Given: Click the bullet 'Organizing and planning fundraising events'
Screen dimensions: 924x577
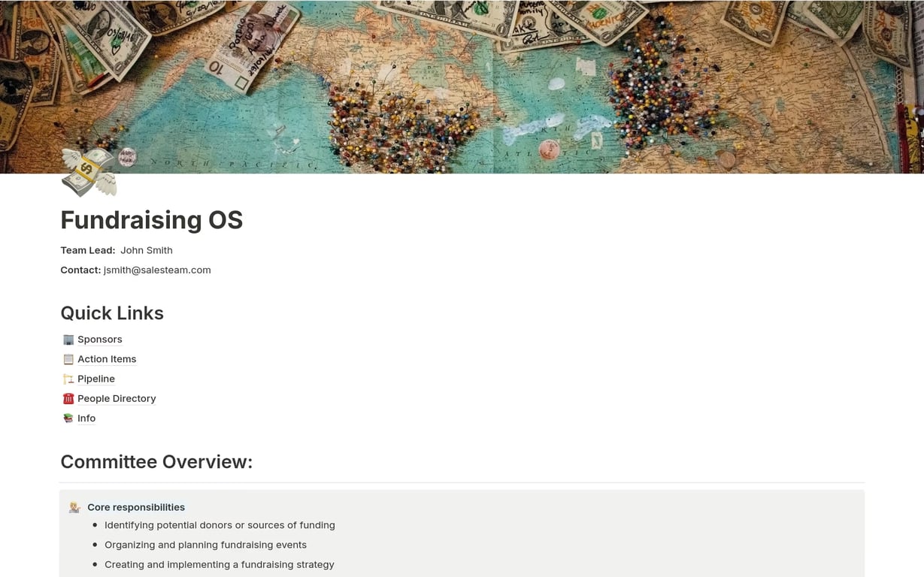Looking at the screenshot, I should [206, 545].
